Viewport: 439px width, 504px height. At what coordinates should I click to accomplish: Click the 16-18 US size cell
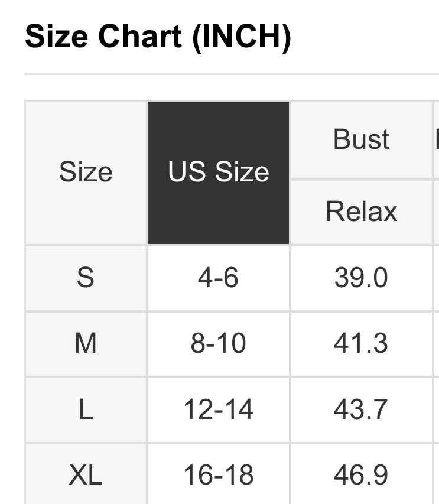(219, 474)
